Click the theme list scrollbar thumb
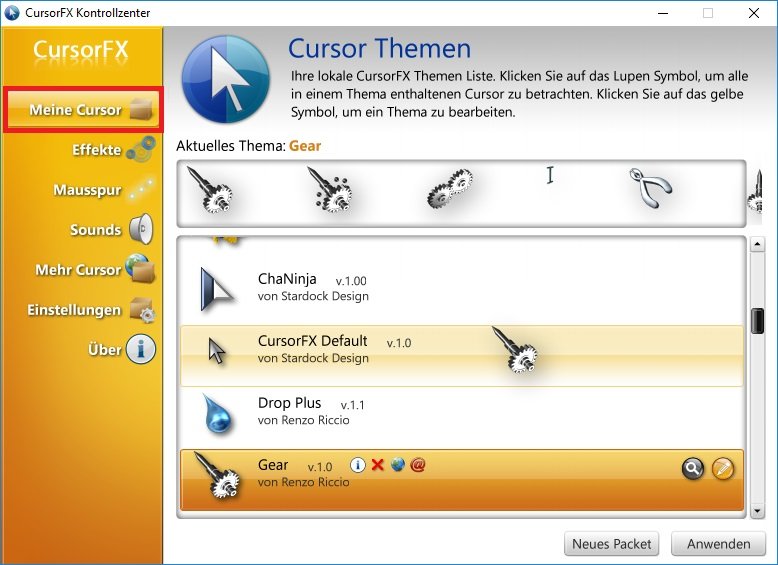The image size is (778, 565). coord(757,320)
